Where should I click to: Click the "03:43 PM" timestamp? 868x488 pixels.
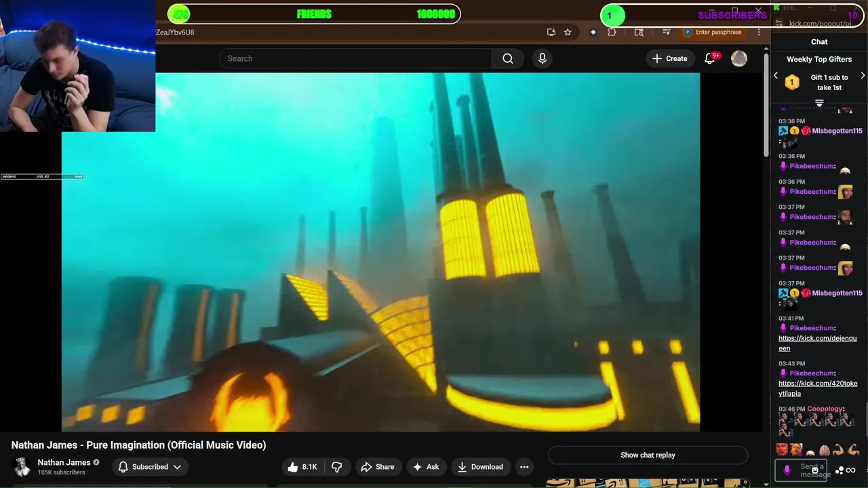(x=791, y=364)
